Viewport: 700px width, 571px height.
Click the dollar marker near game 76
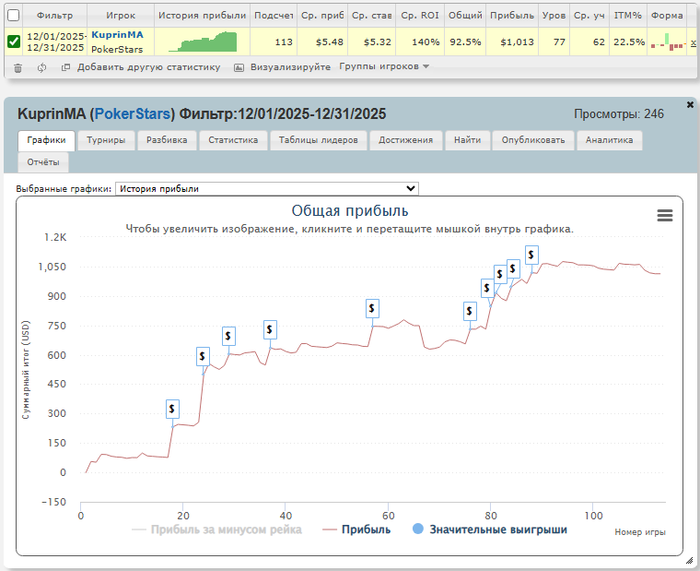pyautogui.click(x=470, y=311)
